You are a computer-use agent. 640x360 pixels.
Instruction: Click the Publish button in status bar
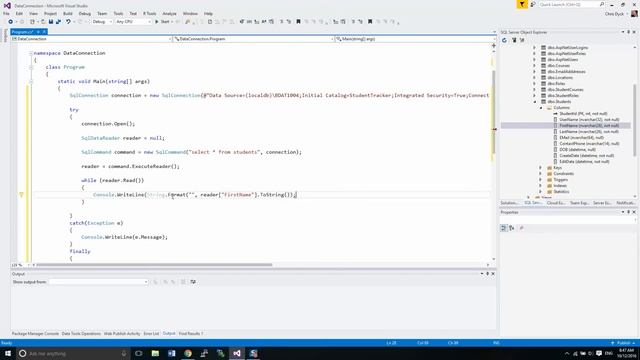coord(623,343)
